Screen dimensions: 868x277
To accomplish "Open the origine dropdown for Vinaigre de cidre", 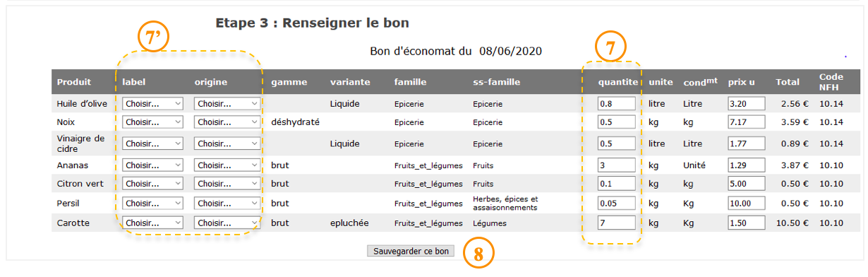I will tap(227, 143).
